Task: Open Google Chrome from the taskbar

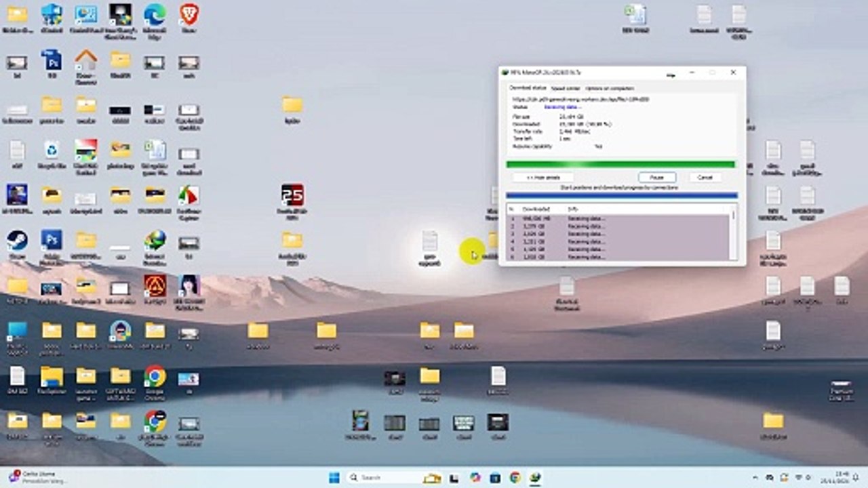Action: pyautogui.click(x=515, y=477)
